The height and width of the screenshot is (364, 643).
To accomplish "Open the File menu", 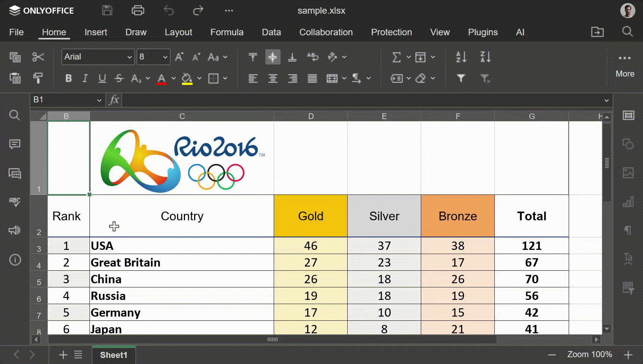I will click(16, 32).
